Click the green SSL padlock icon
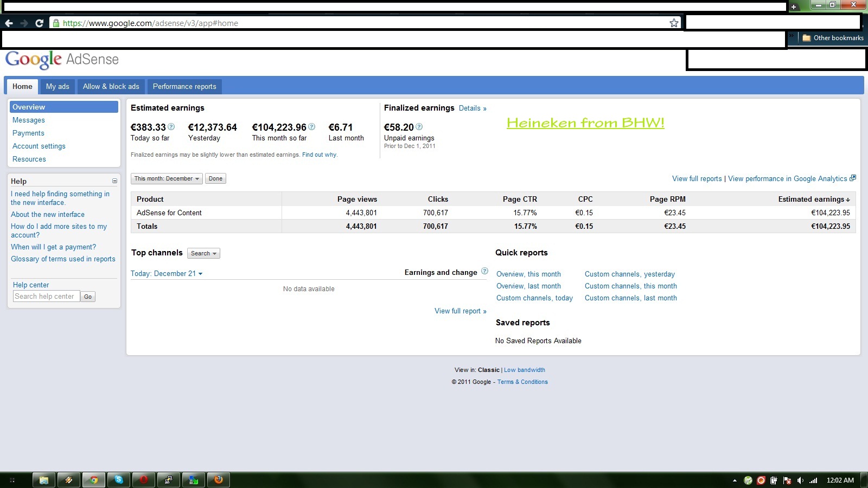Viewport: 868px width, 488px height. tap(55, 23)
